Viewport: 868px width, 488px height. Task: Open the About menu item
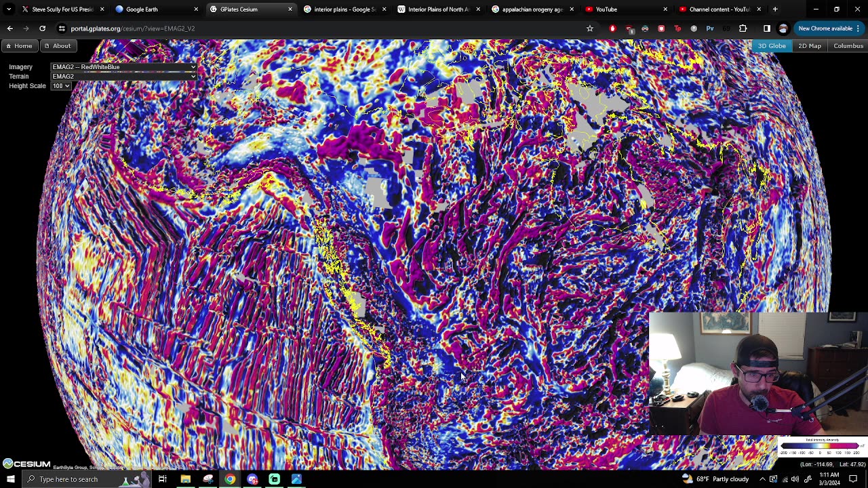(x=58, y=46)
